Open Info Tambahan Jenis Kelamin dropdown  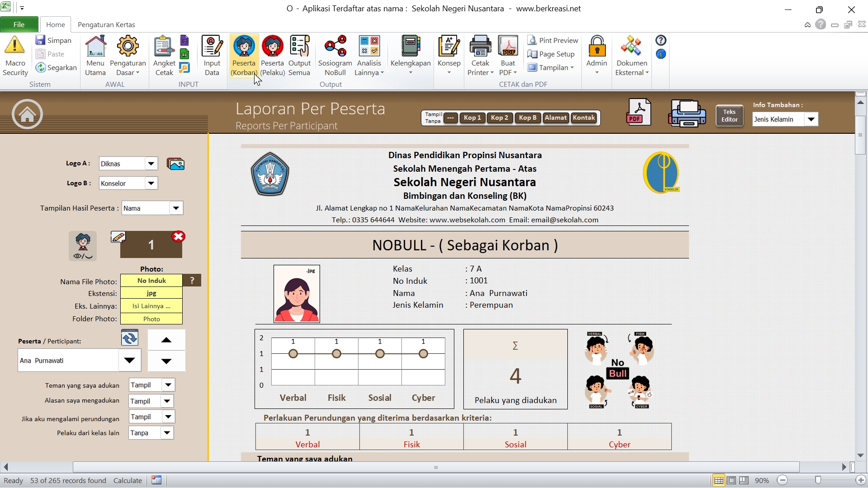pyautogui.click(x=811, y=119)
